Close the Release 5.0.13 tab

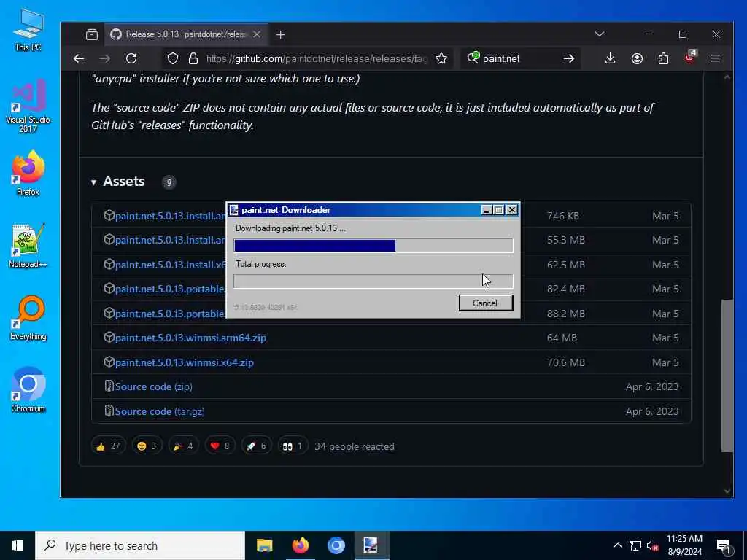[x=257, y=34]
